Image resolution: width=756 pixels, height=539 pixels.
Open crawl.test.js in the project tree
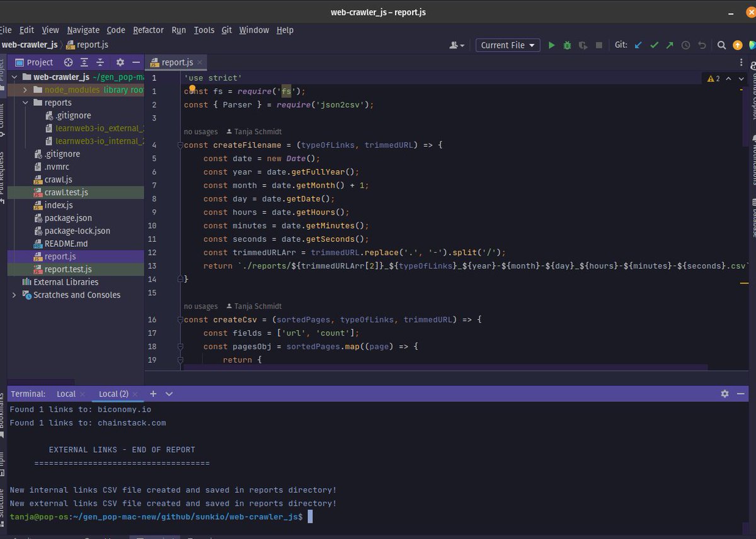pos(60,192)
